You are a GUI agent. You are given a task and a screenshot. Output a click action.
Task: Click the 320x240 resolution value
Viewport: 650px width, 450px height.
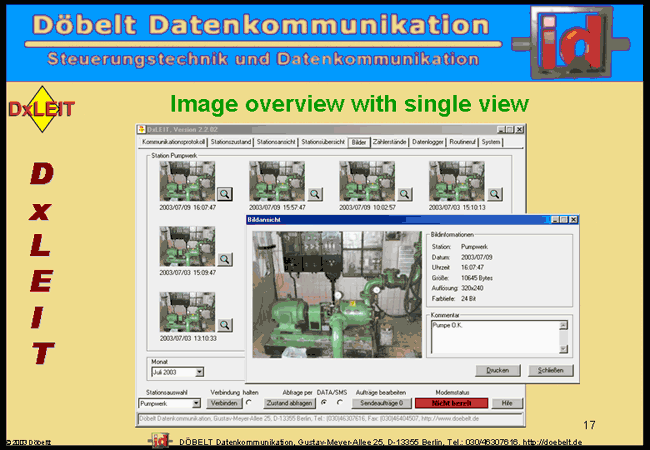point(472,288)
